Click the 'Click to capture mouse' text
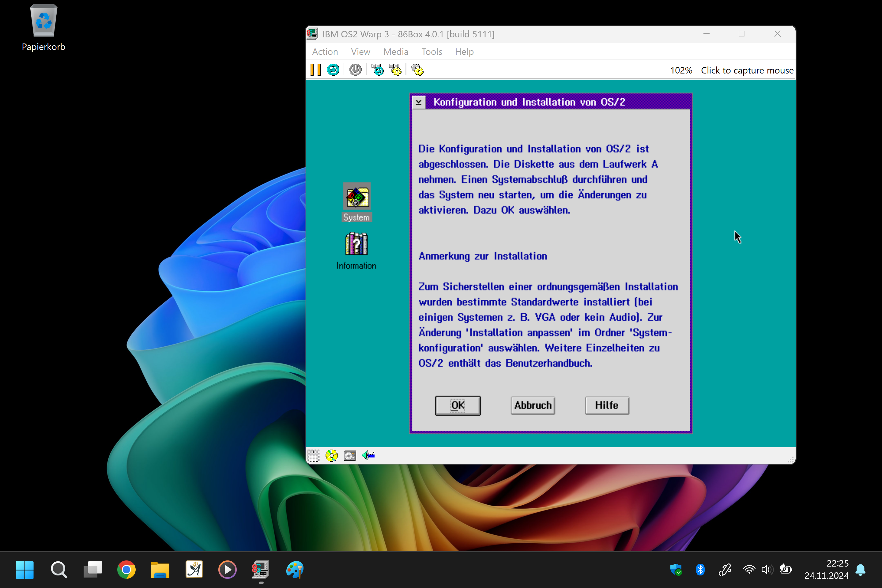 tap(747, 70)
